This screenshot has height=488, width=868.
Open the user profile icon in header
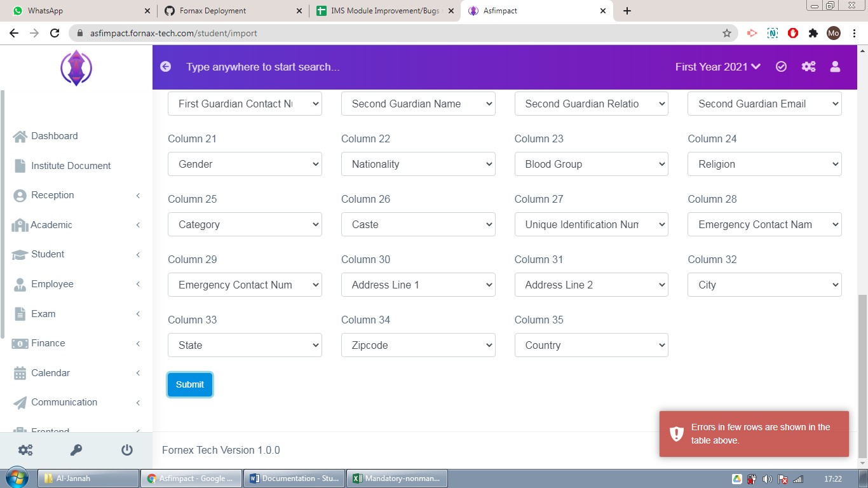tap(836, 67)
